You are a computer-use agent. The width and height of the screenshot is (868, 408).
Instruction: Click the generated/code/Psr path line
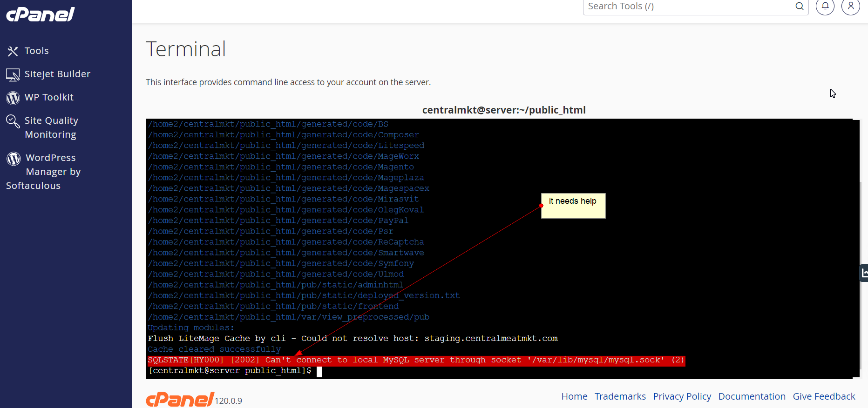pyautogui.click(x=271, y=232)
